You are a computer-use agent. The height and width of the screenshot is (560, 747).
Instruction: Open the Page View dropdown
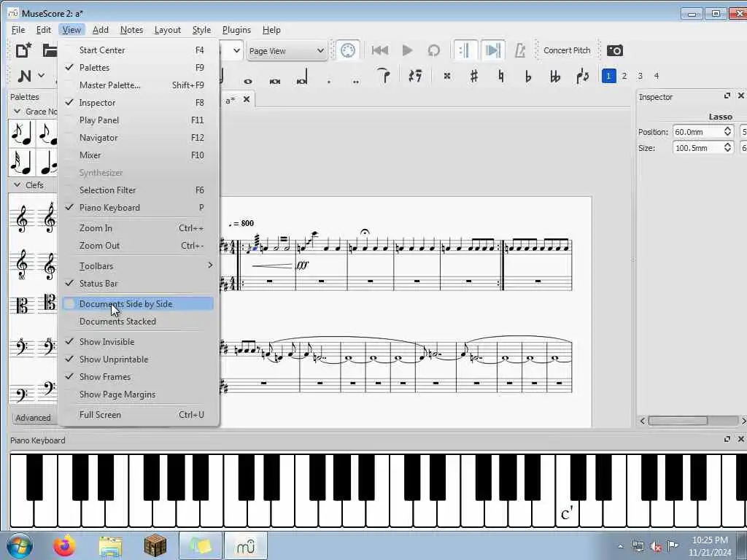click(287, 50)
